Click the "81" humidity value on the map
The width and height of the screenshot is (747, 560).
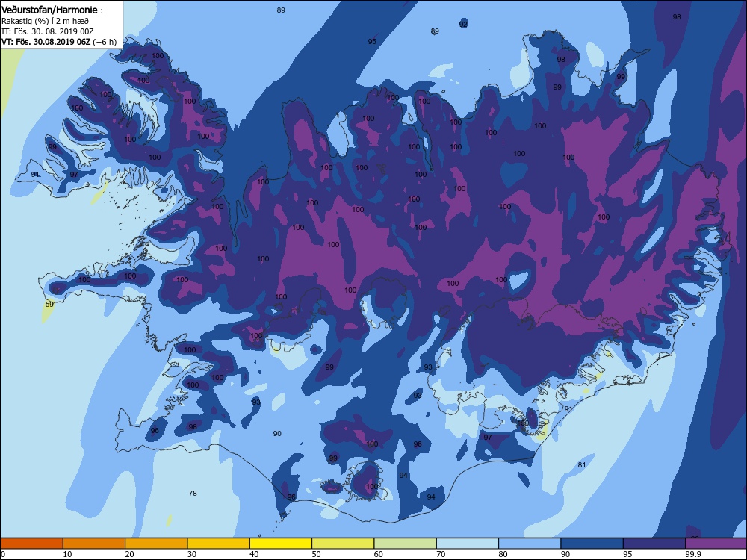(582, 464)
